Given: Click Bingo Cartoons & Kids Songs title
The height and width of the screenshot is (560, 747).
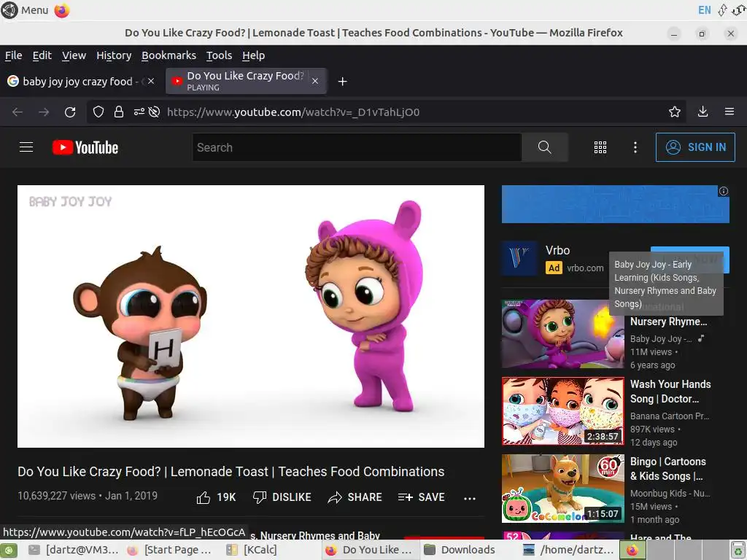Looking at the screenshot, I should 668,469.
